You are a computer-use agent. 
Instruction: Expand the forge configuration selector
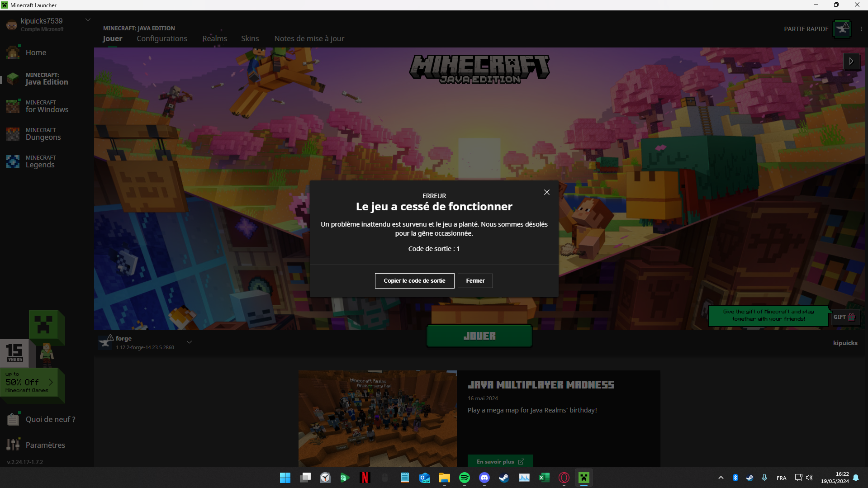point(190,342)
